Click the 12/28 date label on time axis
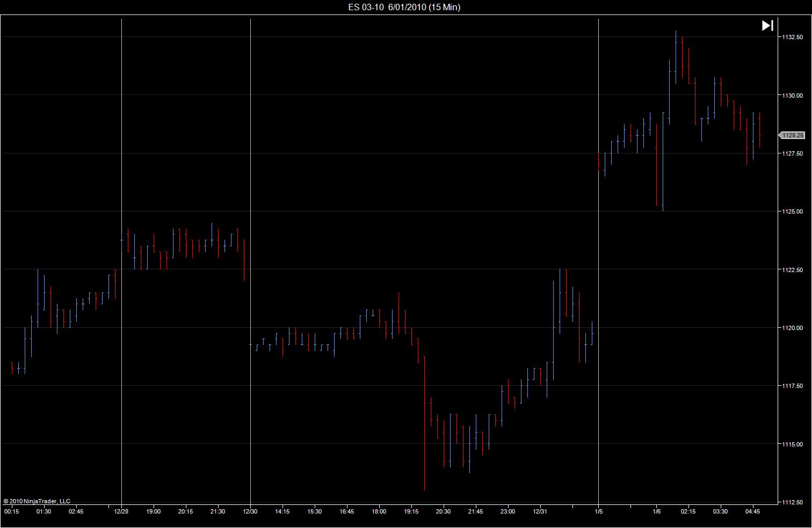Viewport: 812px width, 528px height. coord(121,511)
